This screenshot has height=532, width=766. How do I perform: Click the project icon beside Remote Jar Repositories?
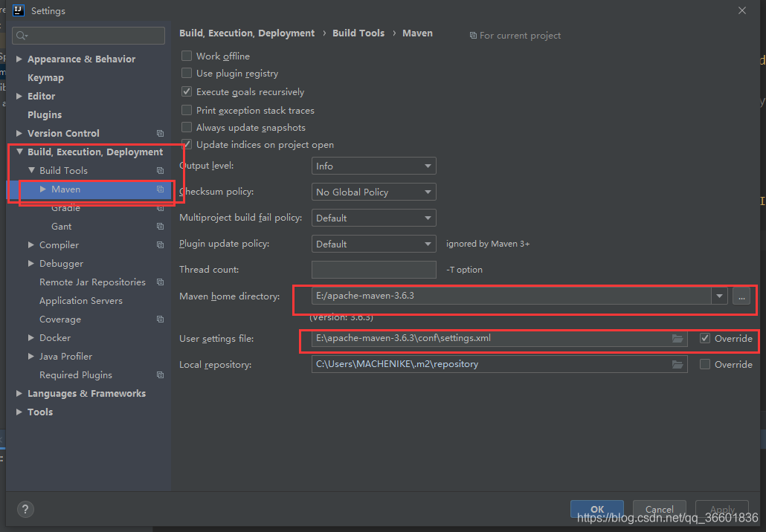160,282
